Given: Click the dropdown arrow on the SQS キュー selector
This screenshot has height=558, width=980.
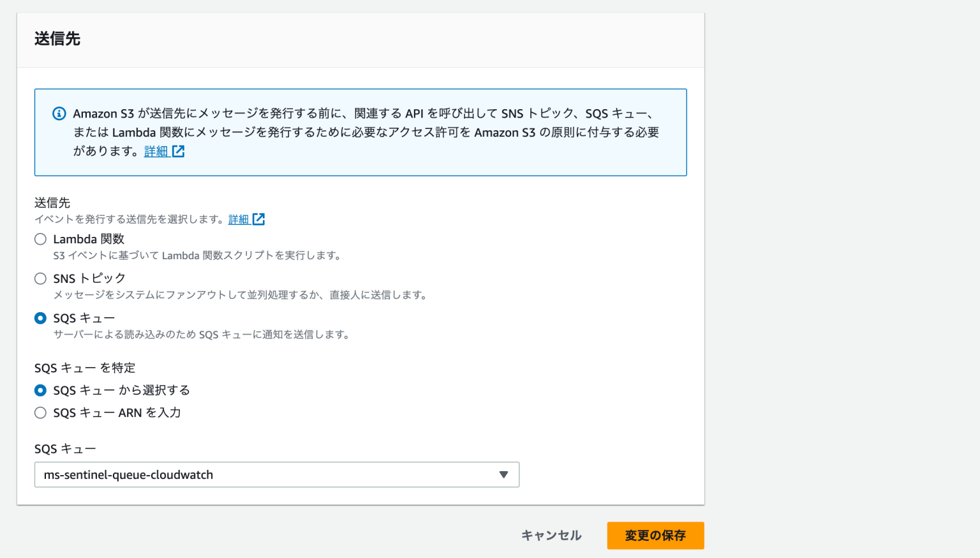Looking at the screenshot, I should 503,474.
